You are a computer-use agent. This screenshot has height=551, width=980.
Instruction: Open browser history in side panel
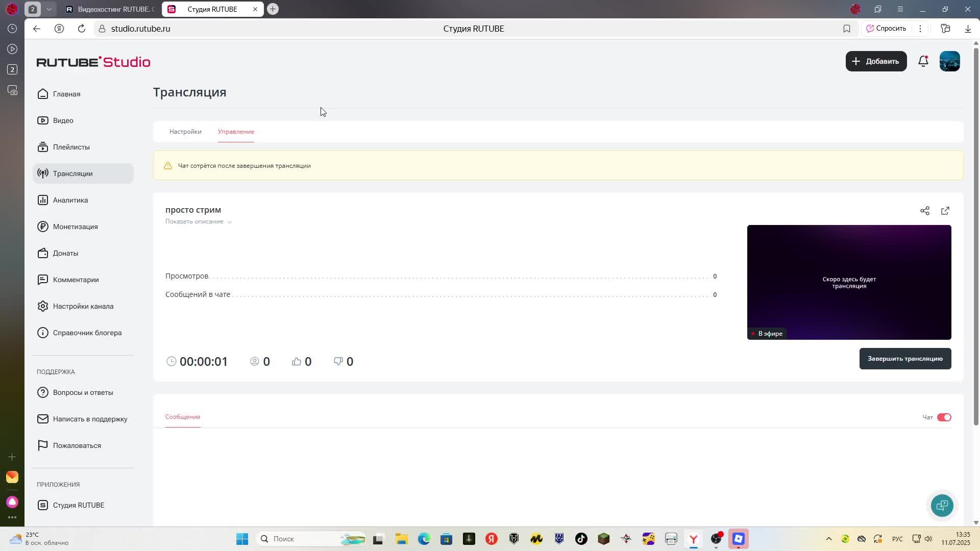pos(12,29)
